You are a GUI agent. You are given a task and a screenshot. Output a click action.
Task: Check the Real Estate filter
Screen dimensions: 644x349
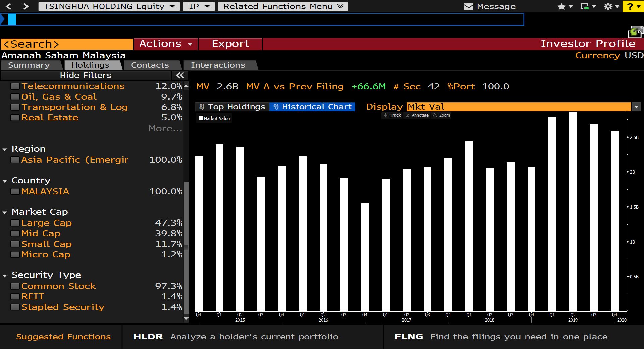(x=15, y=118)
